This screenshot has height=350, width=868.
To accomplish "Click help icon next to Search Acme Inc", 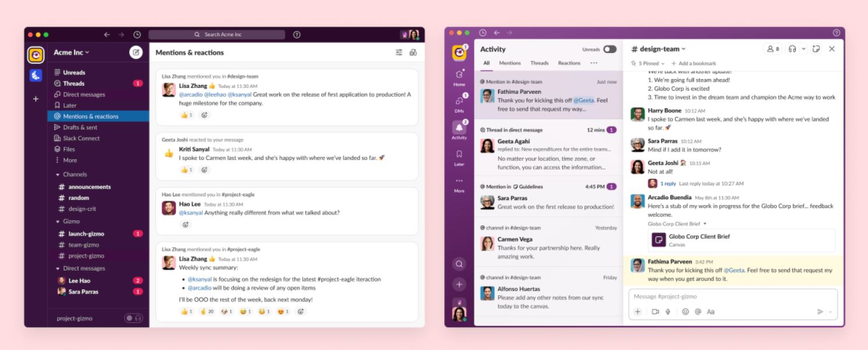I will pyautogui.click(x=297, y=34).
